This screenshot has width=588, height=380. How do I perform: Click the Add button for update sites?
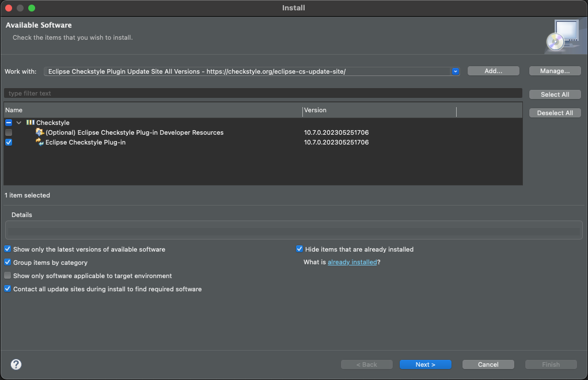493,71
